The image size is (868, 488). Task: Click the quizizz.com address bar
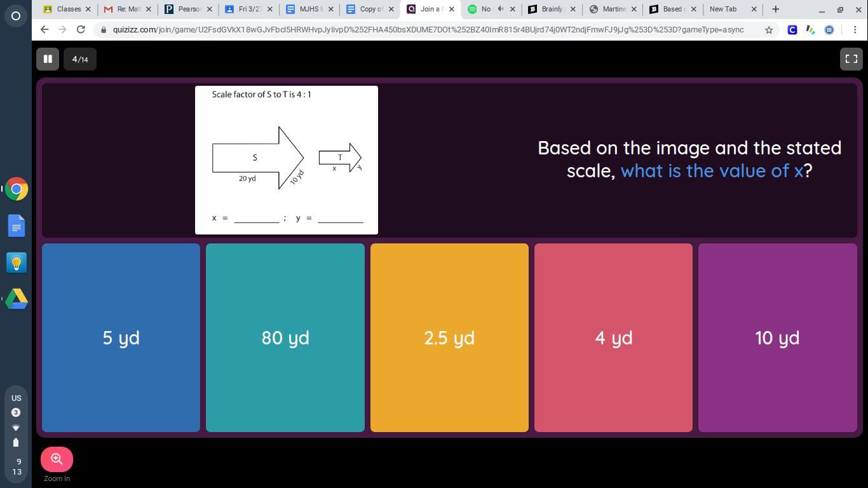click(428, 30)
